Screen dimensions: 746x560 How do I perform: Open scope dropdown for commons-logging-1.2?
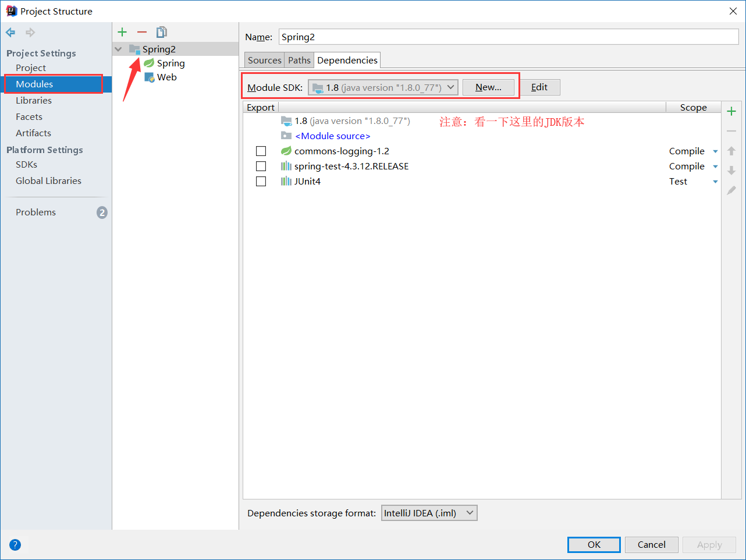(x=715, y=151)
